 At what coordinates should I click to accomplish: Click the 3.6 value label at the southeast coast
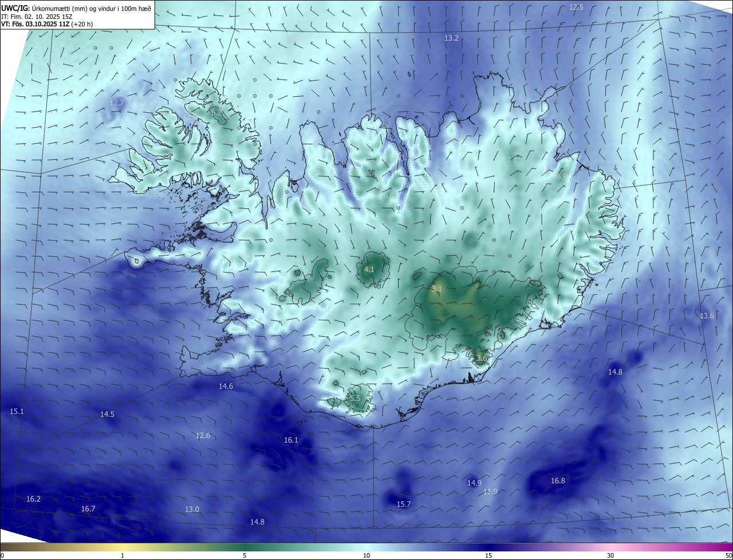click(x=481, y=358)
